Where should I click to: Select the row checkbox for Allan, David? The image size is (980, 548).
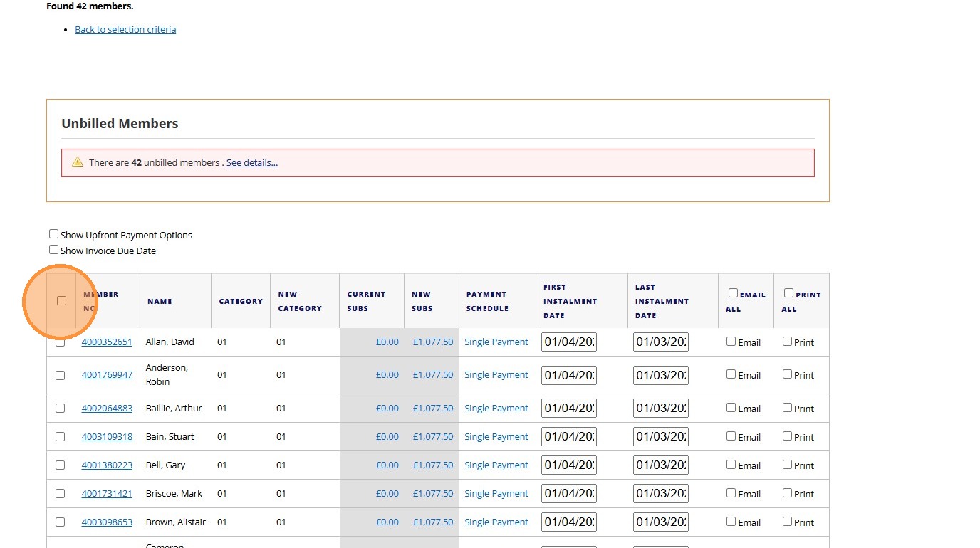60,342
